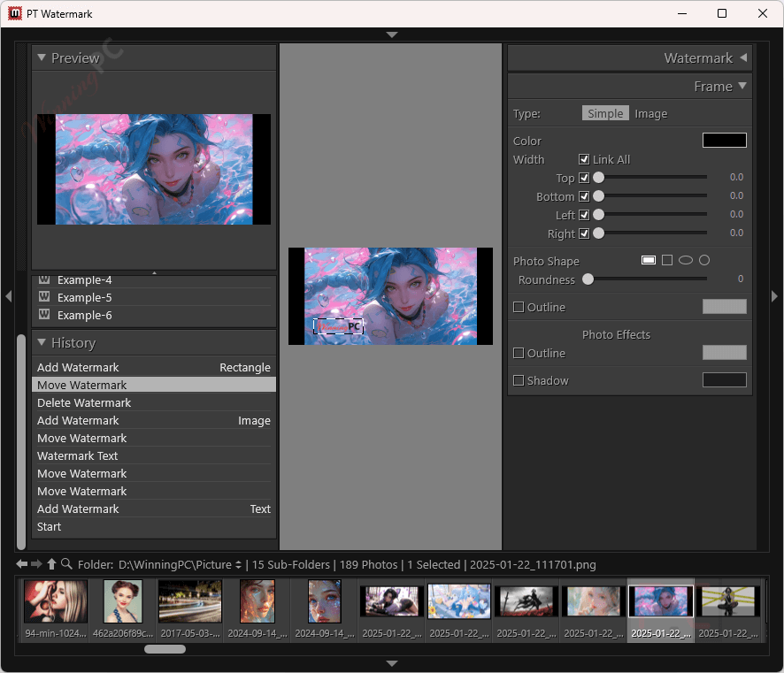
Task: Toggle the Bottom width link checkbox
Action: point(584,196)
